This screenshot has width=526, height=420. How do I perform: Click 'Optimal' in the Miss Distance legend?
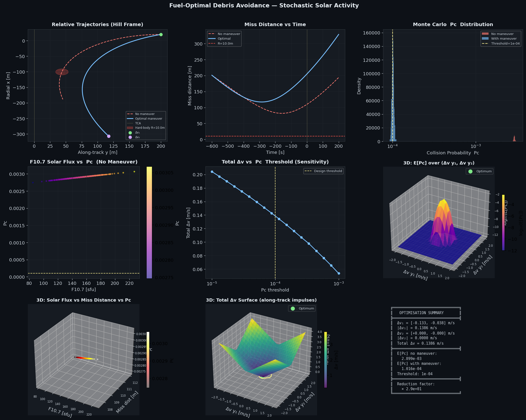224,39
